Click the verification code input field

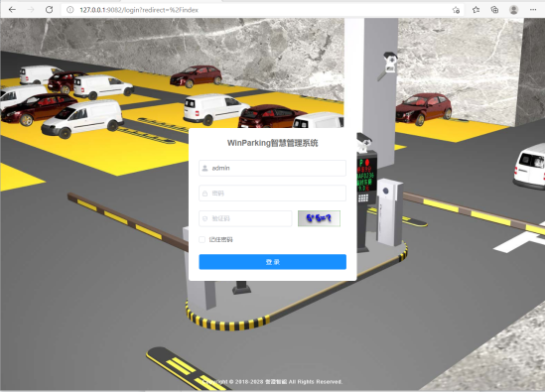245,218
